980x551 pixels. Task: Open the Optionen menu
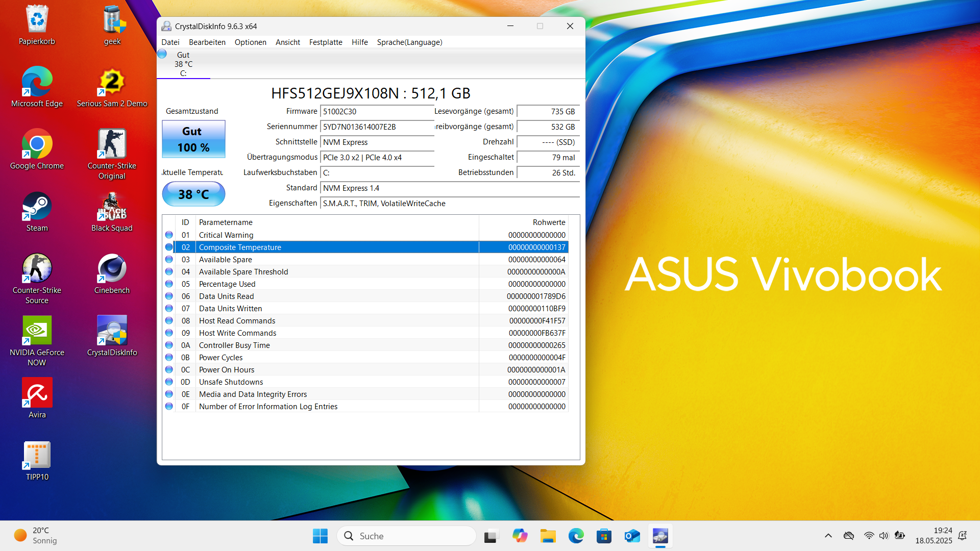tap(250, 42)
